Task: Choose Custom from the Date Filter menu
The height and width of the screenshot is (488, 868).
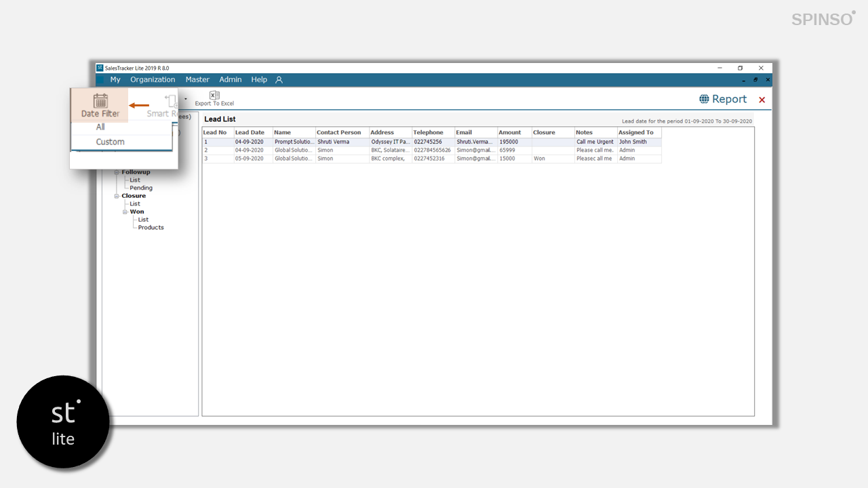Action: (110, 142)
